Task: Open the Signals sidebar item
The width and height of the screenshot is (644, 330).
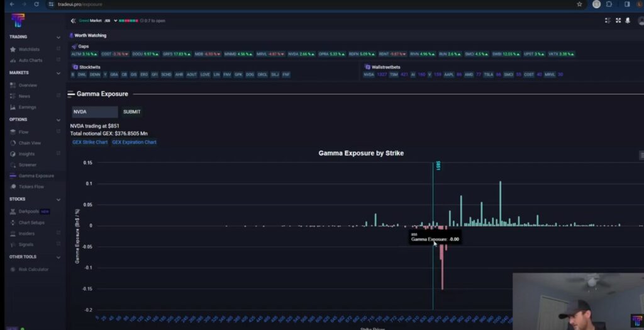Action: coord(26,244)
